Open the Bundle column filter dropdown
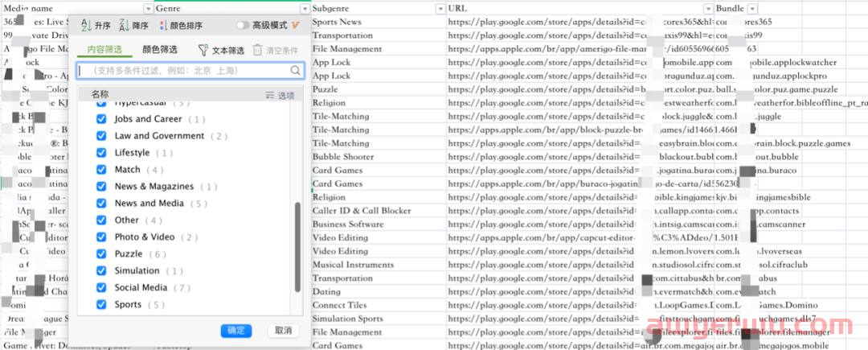868x350 pixels. tap(751, 9)
